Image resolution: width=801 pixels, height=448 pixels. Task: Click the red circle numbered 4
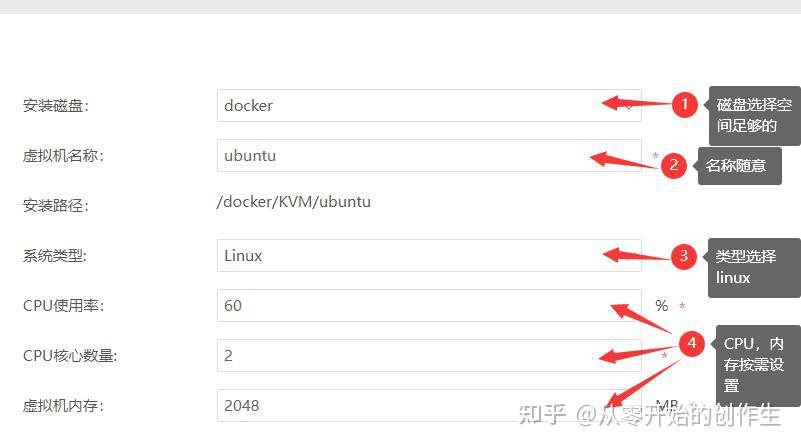click(692, 343)
